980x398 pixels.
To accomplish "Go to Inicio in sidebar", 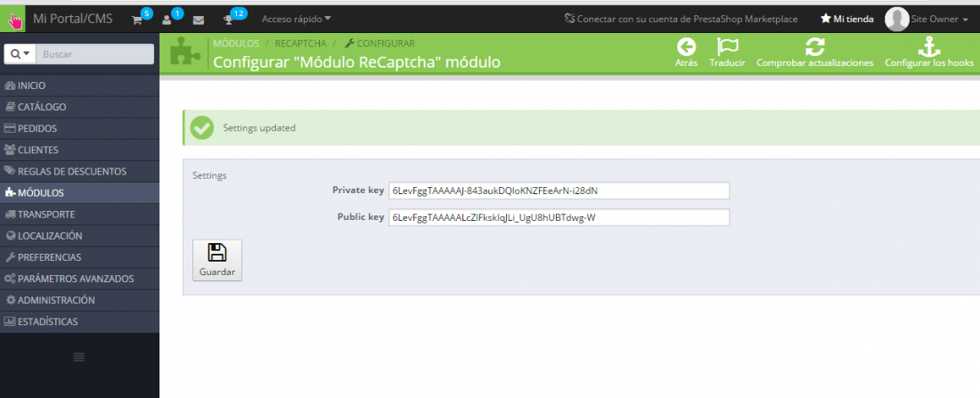I will point(79,85).
